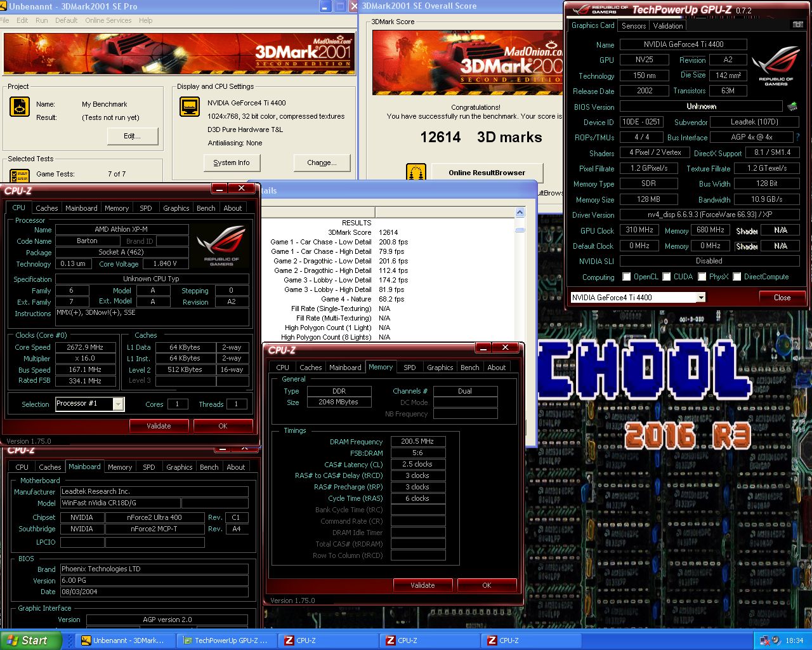The width and height of the screenshot is (812, 650).
Task: Click the network tray icon in the taskbar
Action: click(764, 640)
